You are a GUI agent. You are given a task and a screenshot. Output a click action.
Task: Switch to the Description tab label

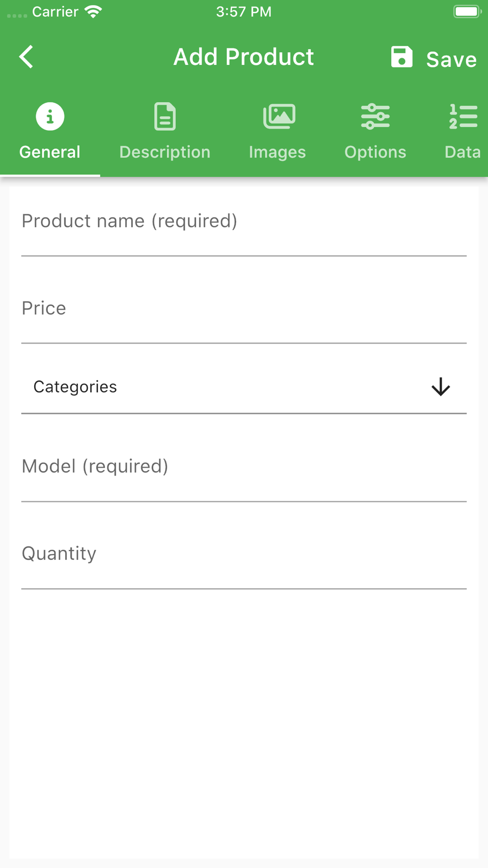click(x=165, y=152)
